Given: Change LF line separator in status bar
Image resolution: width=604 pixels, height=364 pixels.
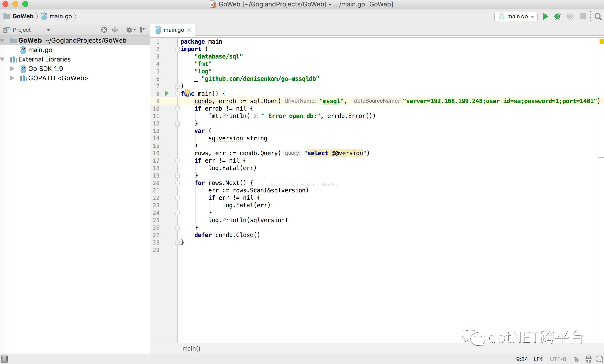Looking at the screenshot, I should [x=538, y=359].
